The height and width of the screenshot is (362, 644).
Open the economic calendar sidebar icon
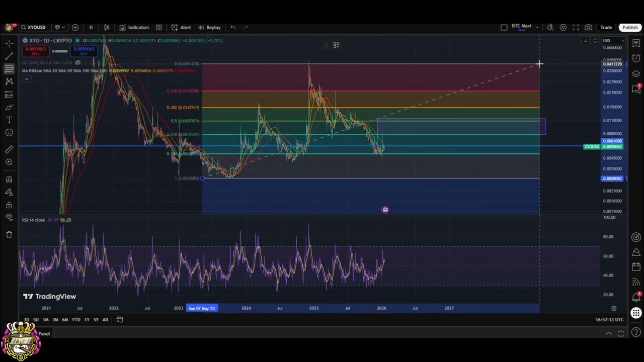[636, 267]
